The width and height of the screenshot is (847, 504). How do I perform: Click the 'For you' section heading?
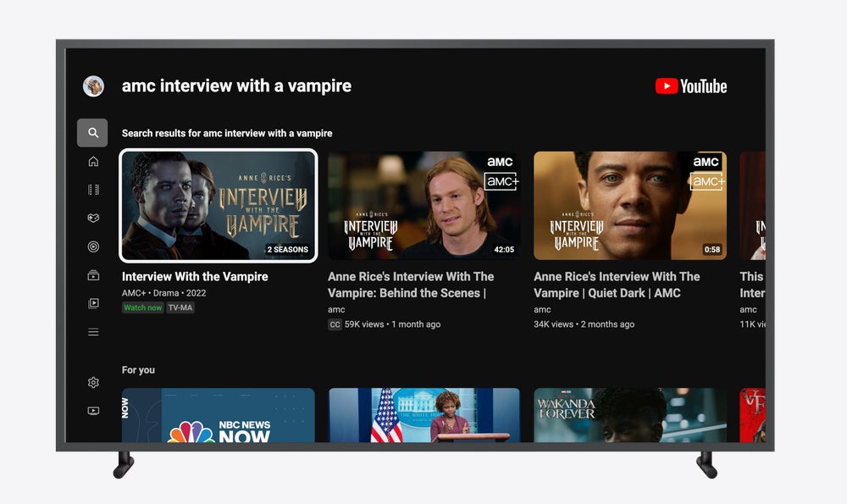coord(138,370)
